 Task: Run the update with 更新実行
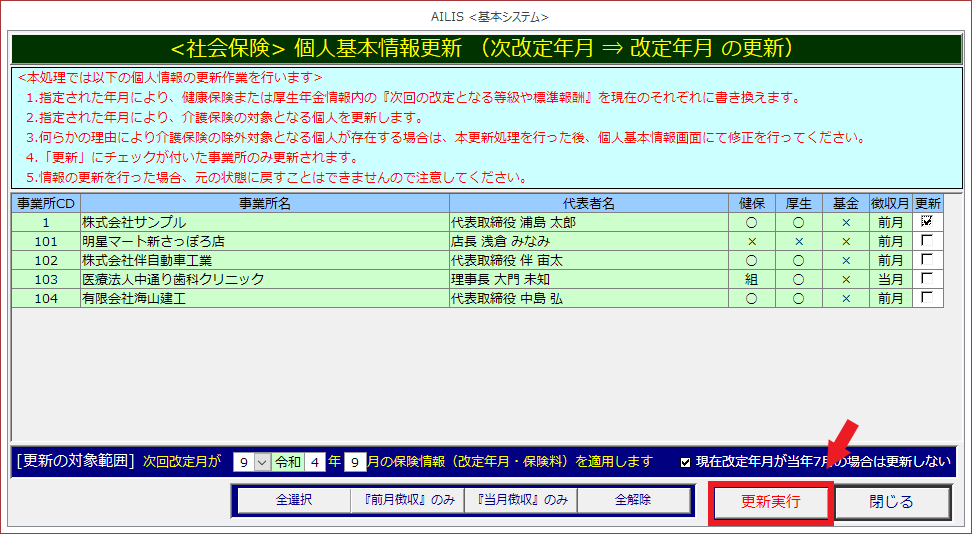tap(770, 502)
